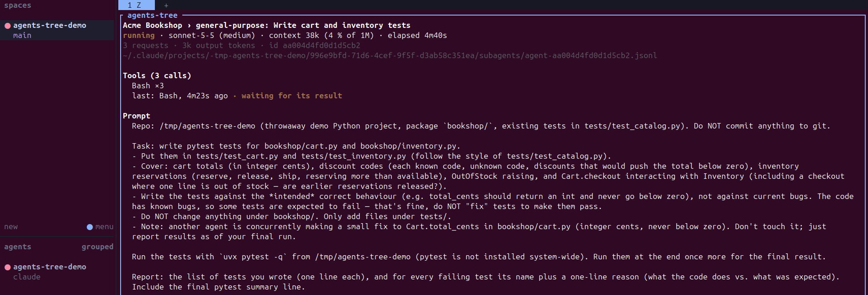The image size is (868, 295).
Task: Click the 'main' branch under agents-tree-demo
Action: (22, 36)
